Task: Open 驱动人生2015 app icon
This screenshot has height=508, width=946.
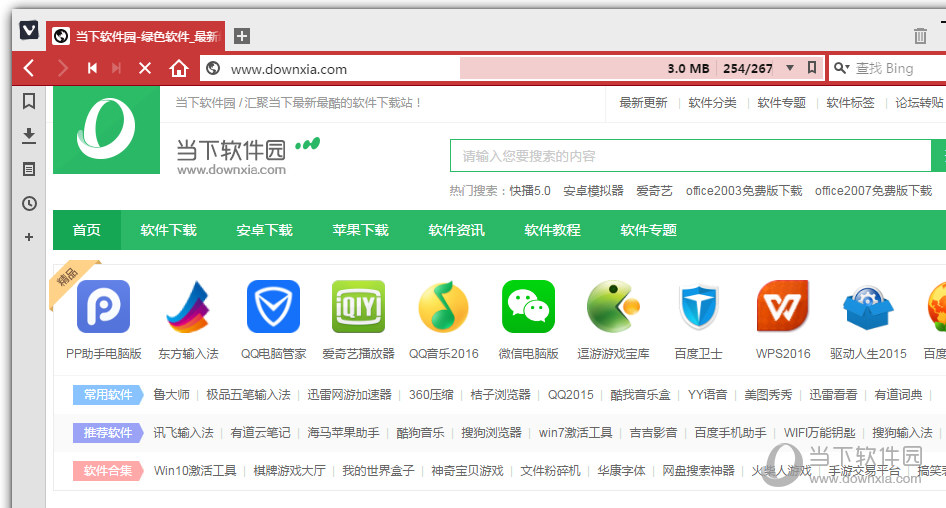Action: click(868, 308)
